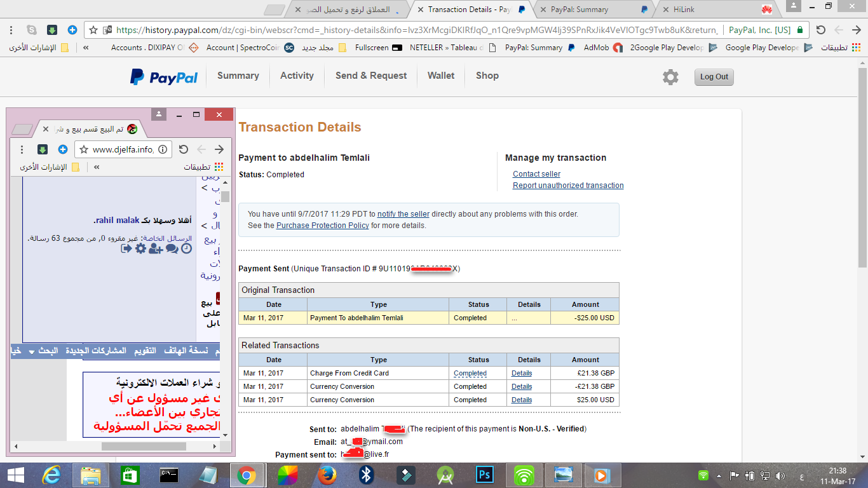Image resolution: width=868 pixels, height=488 pixels.
Task: Click djelfa.info address bar
Action: tap(123, 149)
